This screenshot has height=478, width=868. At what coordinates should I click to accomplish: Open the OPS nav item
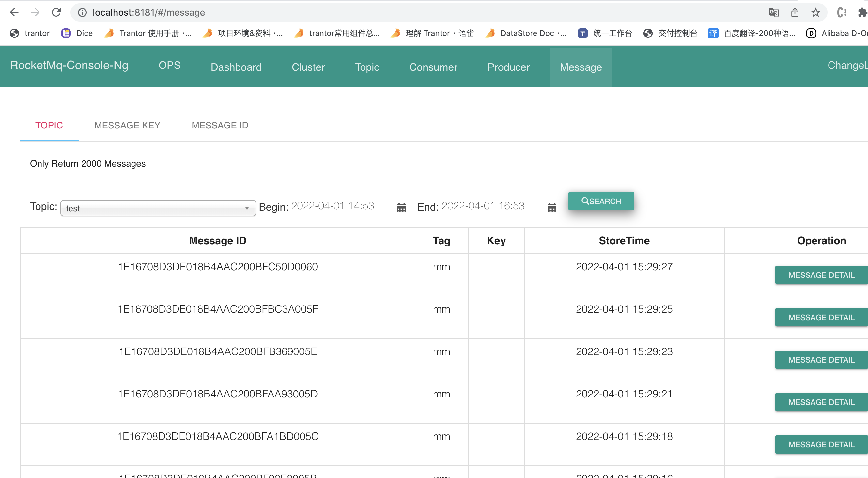tap(169, 65)
